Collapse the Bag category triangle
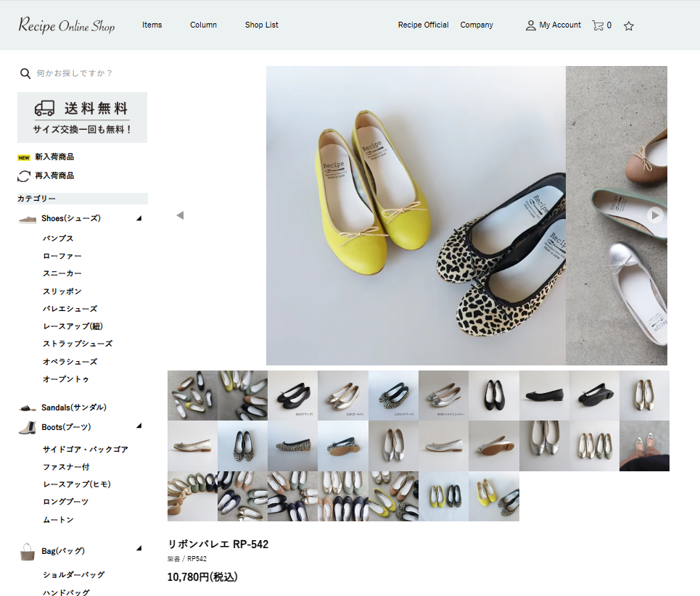The height and width of the screenshot is (596, 700). click(x=139, y=548)
